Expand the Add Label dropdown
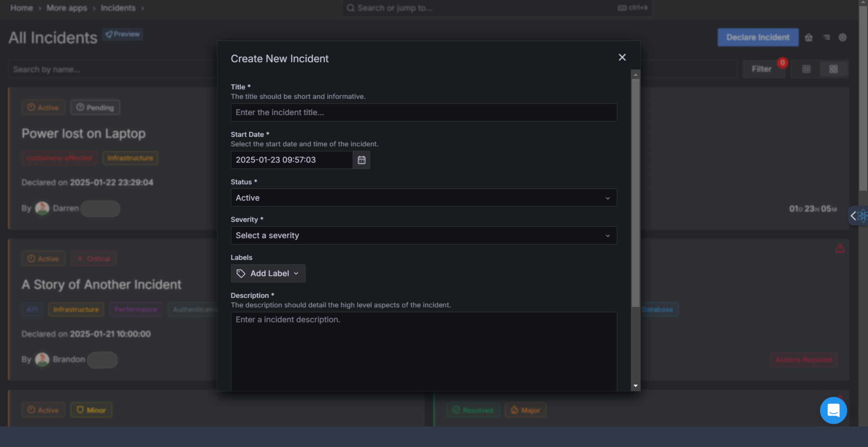This screenshot has height=447, width=868. 268,273
